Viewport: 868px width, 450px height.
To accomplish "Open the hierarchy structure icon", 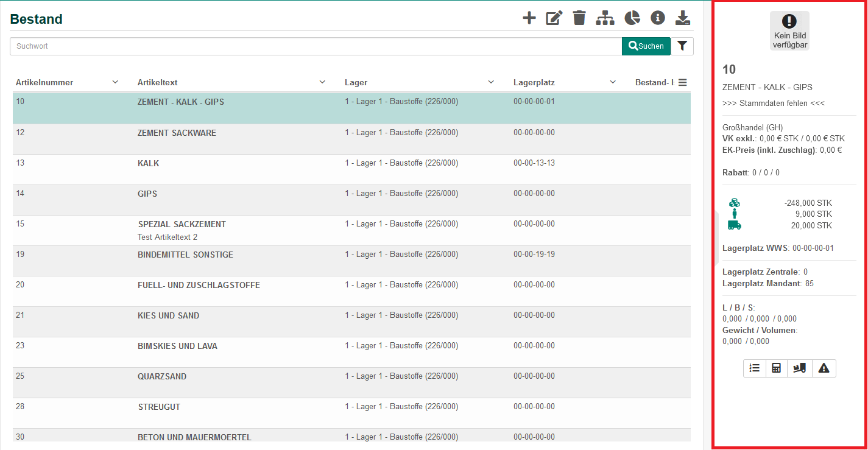I will [x=605, y=18].
